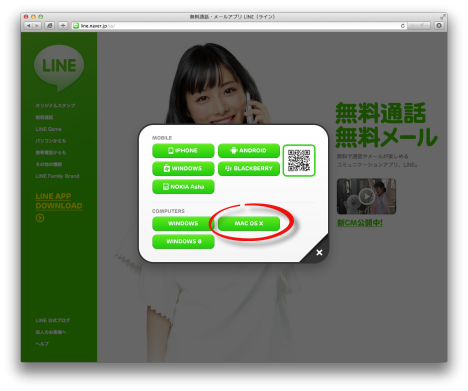Open the LINE APP DOWNLOAD link

click(x=59, y=201)
